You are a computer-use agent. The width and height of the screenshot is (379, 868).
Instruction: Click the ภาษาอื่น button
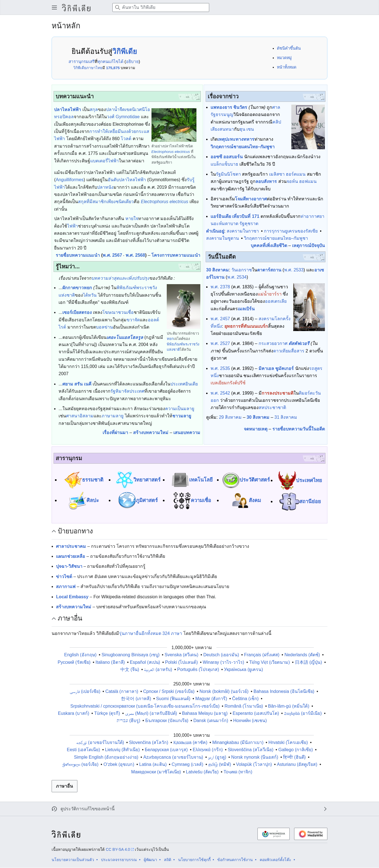tap(64, 786)
